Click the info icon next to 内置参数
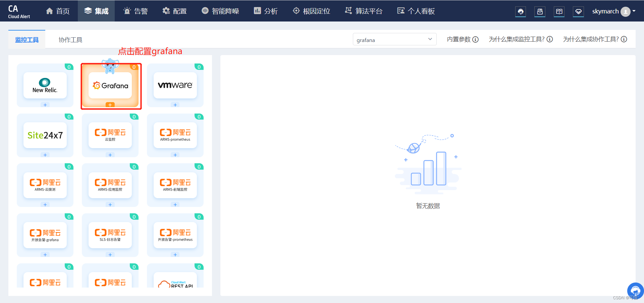 (475, 40)
